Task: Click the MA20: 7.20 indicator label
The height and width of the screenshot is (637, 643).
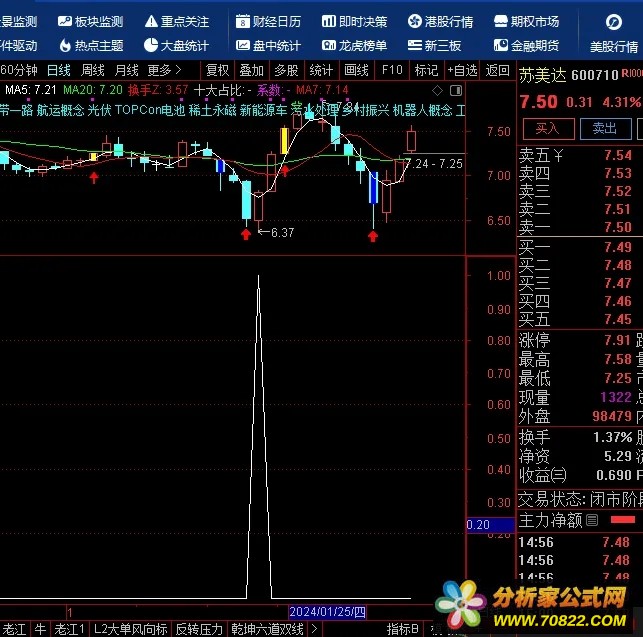Action: point(93,90)
